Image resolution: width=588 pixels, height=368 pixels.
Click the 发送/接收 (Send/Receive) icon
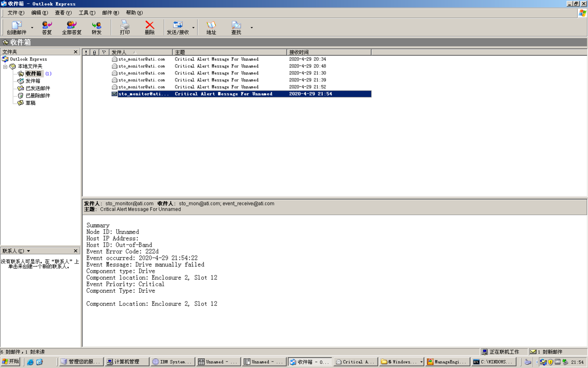click(x=178, y=27)
